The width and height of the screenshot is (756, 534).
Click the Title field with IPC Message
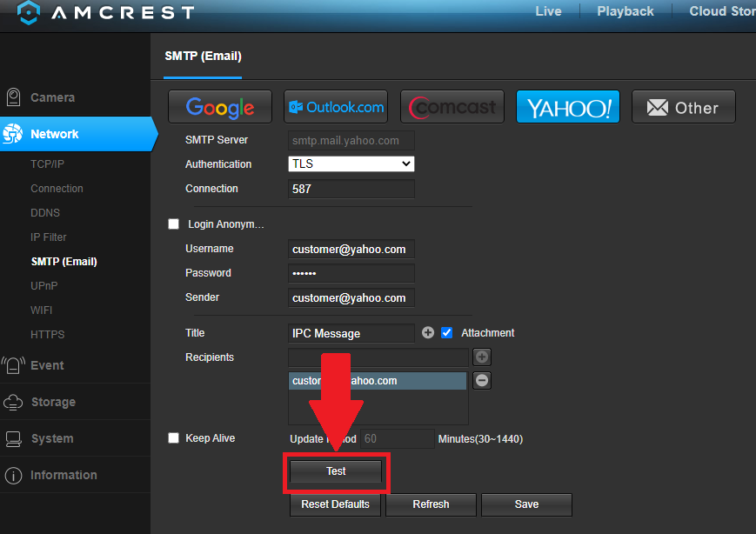pyautogui.click(x=351, y=333)
